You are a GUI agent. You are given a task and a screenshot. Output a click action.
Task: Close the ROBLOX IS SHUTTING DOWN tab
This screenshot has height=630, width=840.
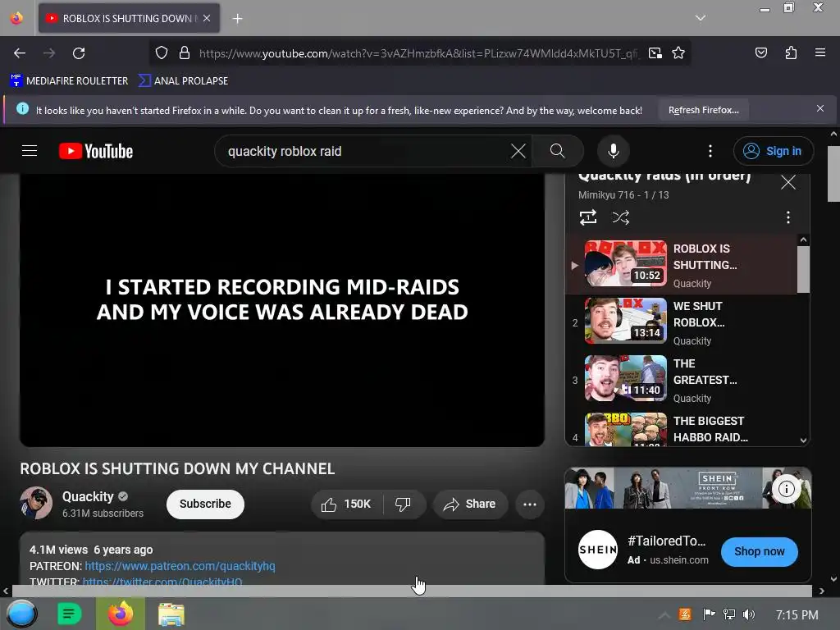point(207,18)
